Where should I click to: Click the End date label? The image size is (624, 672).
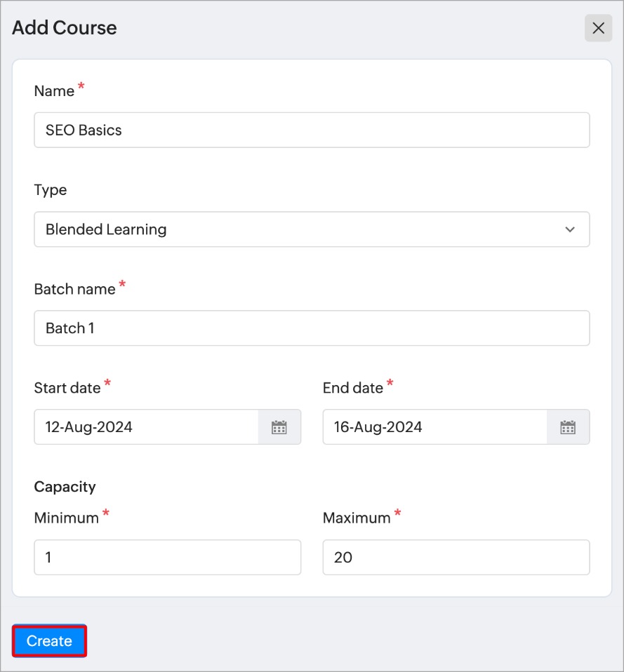click(353, 388)
